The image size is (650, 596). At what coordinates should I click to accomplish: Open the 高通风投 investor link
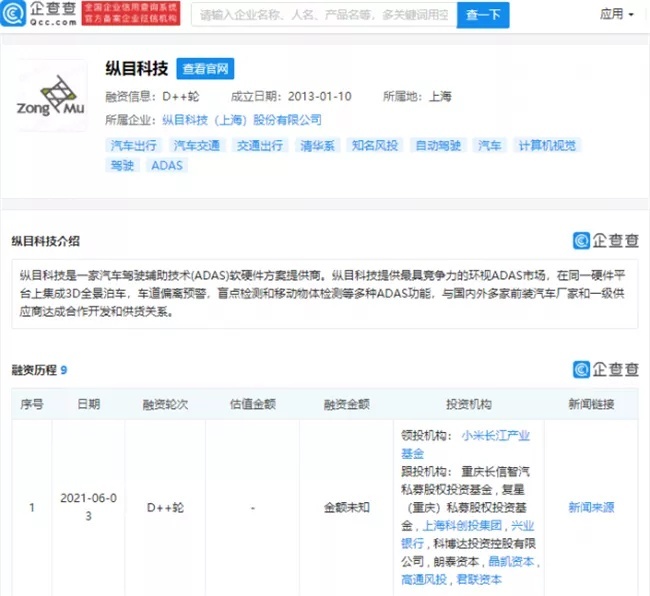(x=424, y=579)
